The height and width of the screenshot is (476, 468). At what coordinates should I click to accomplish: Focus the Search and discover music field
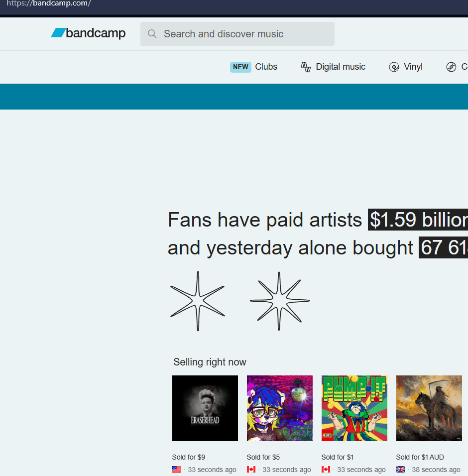pyautogui.click(x=237, y=34)
